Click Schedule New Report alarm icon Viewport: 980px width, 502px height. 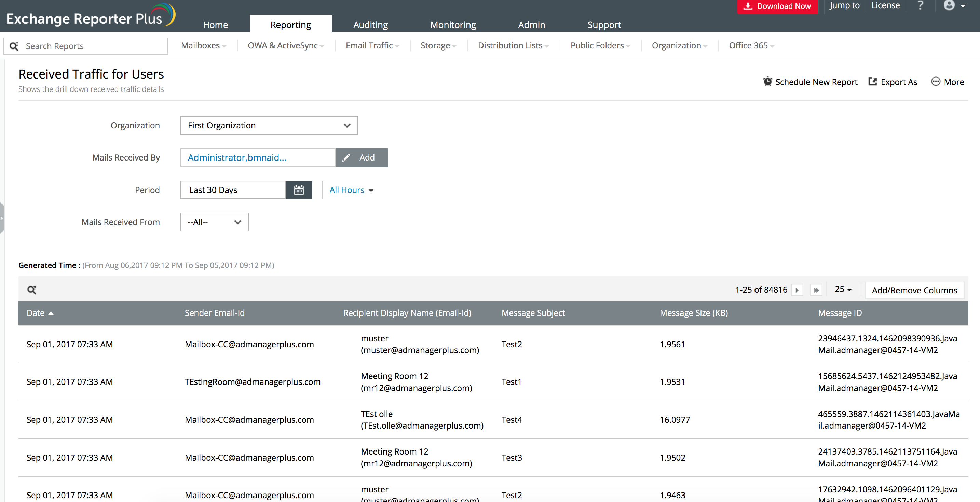pyautogui.click(x=767, y=82)
